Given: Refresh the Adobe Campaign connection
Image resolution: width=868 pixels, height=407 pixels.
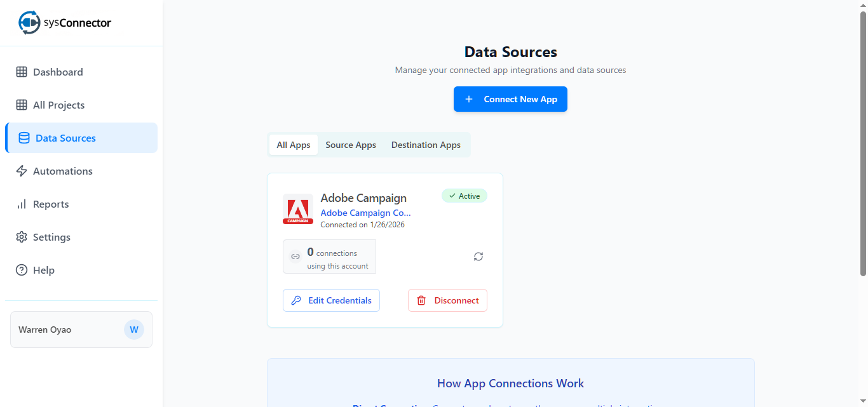Looking at the screenshot, I should 478,257.
